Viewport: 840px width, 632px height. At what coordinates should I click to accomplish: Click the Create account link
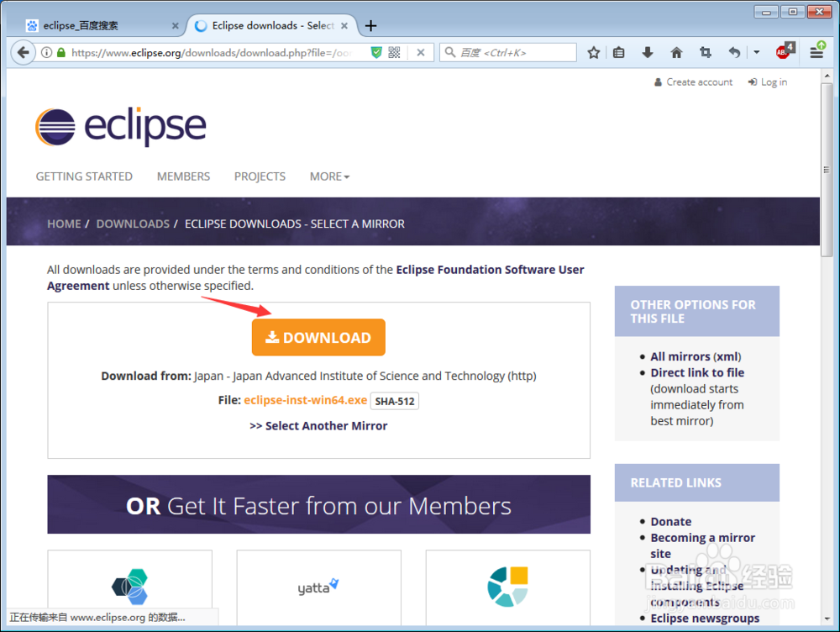pos(693,82)
